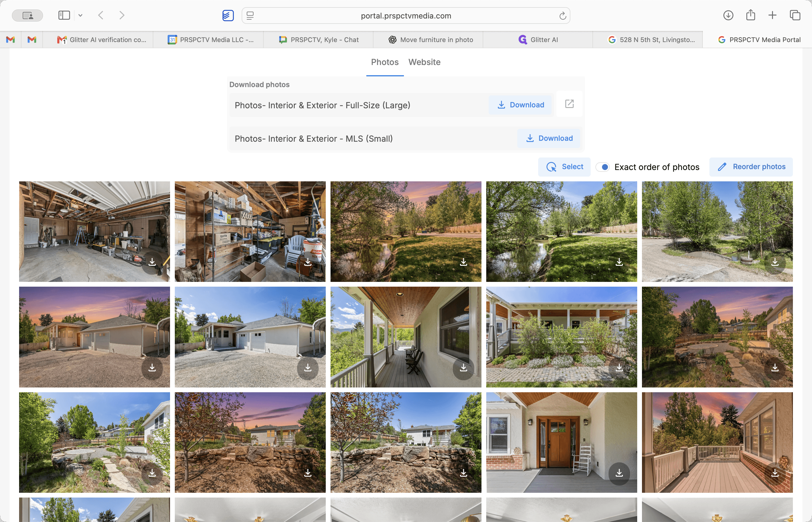The height and width of the screenshot is (522, 812).
Task: Switch to the Glitter AI tab
Action: pos(538,40)
